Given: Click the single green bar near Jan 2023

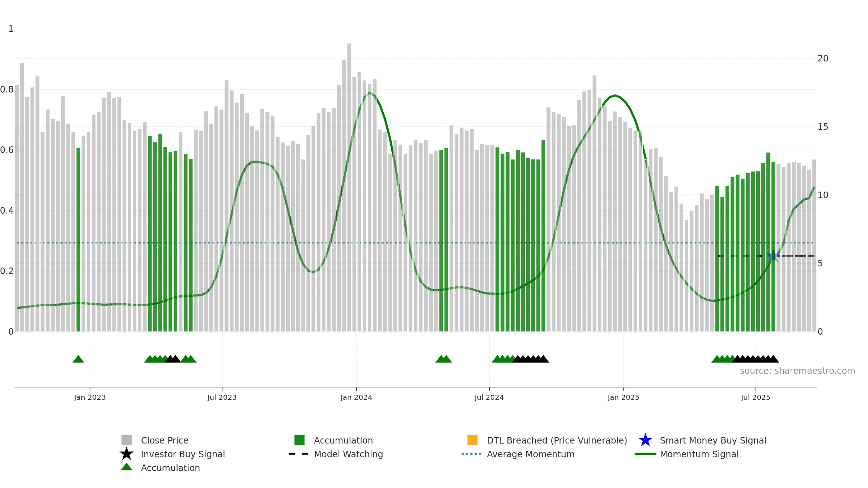Looking at the screenshot, I should pyautogui.click(x=78, y=239).
